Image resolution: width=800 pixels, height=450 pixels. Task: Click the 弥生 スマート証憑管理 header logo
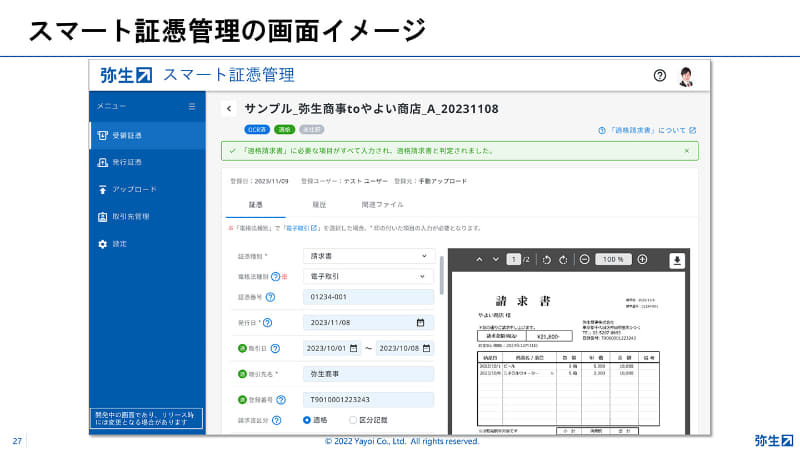click(x=197, y=75)
